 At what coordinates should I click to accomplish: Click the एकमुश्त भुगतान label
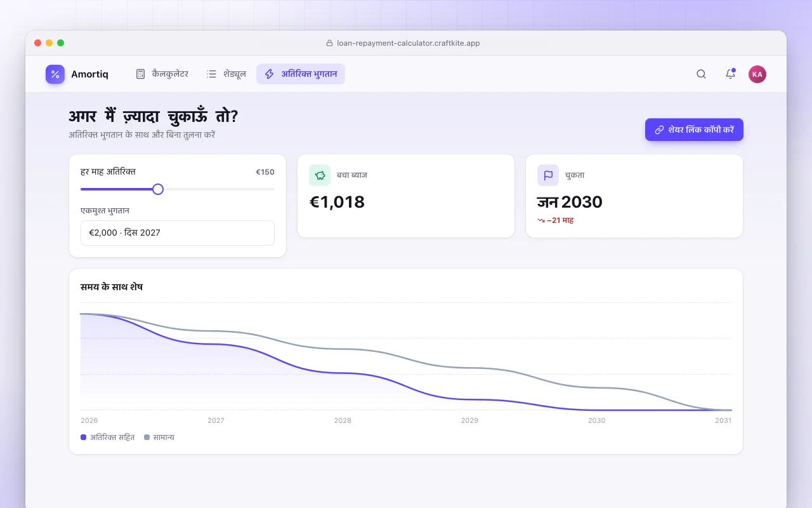[105, 211]
